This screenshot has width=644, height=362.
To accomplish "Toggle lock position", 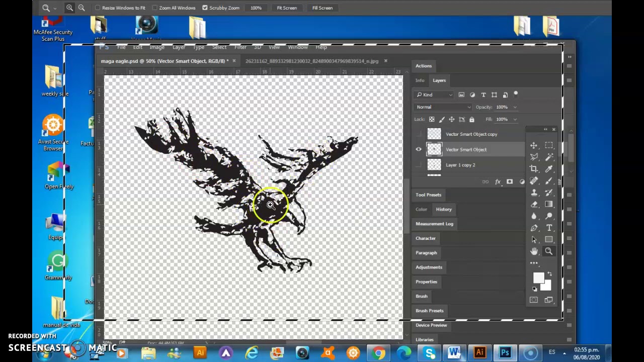I will coord(452,119).
